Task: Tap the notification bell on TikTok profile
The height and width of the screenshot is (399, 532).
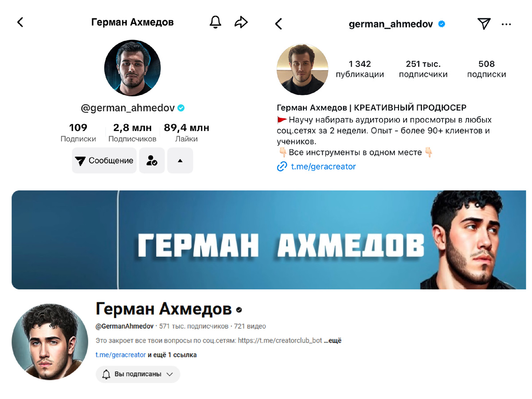Action: point(215,22)
